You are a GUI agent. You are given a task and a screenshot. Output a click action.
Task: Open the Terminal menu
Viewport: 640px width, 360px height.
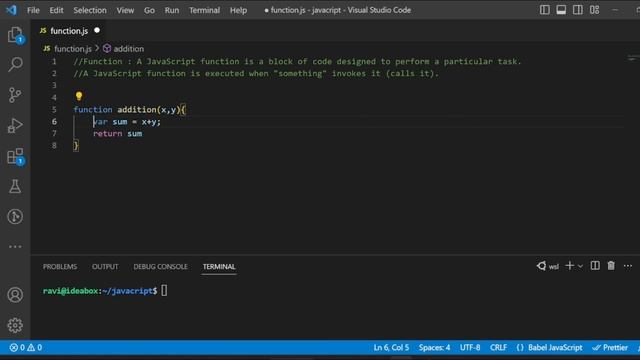(x=204, y=10)
